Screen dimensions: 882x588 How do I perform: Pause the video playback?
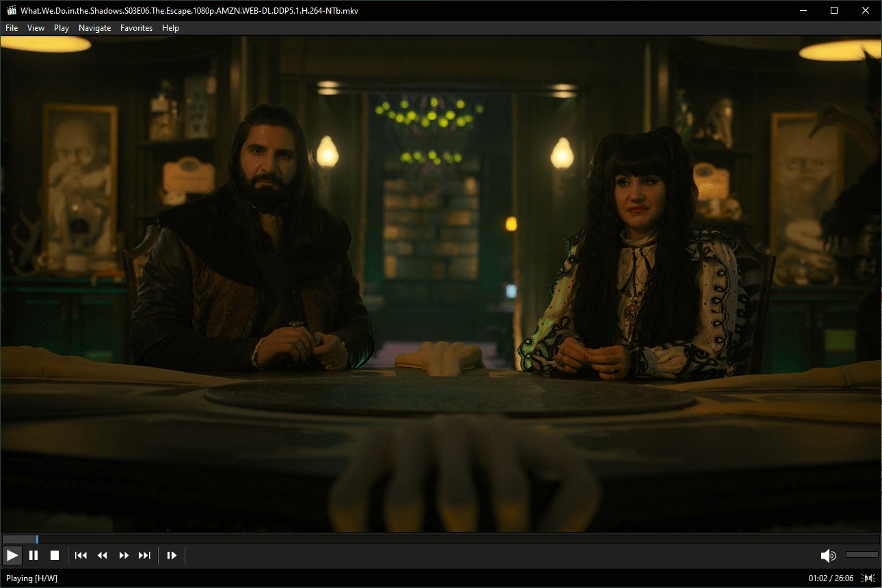tap(34, 556)
